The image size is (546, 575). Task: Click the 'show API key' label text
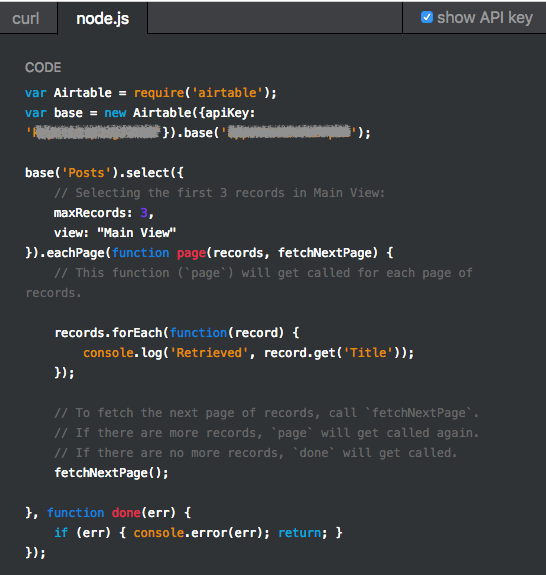484,18
